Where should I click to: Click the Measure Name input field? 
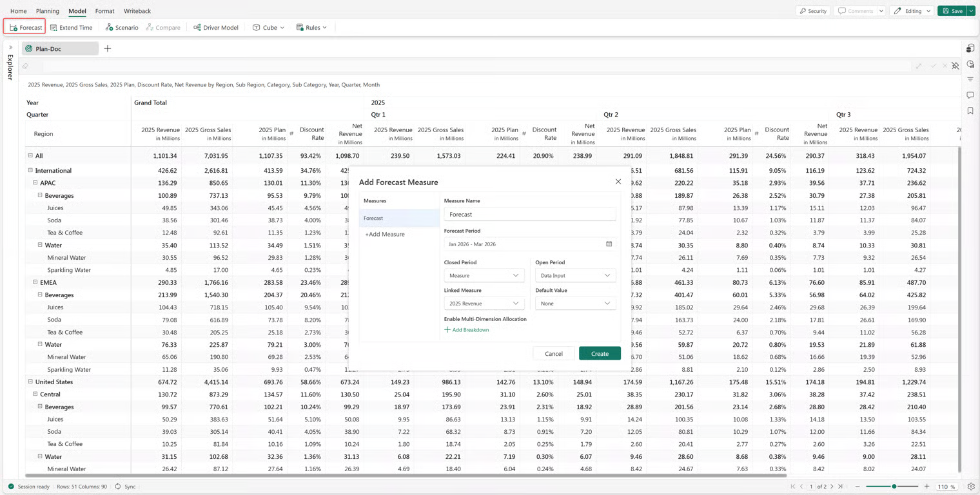point(529,214)
